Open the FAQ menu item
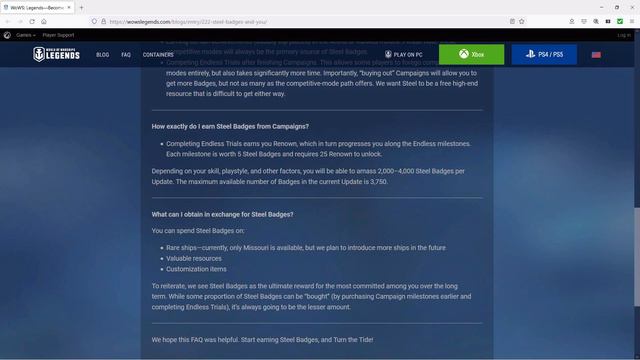 click(x=126, y=54)
